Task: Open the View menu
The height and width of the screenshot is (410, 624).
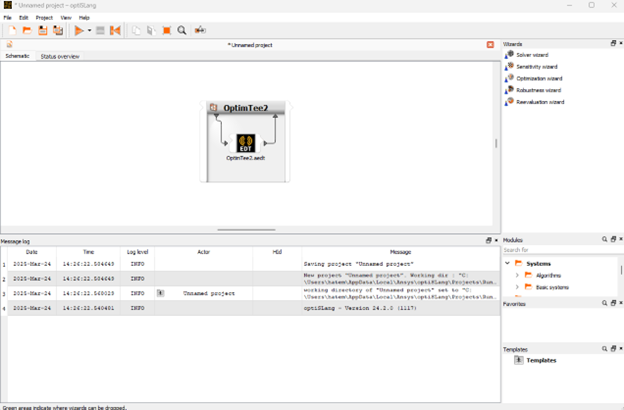Action: 66,18
